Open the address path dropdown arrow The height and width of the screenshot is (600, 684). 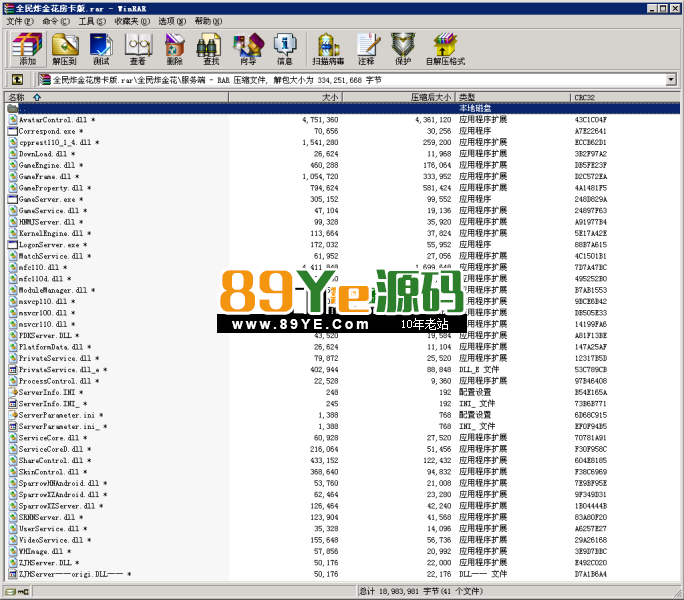(x=671, y=80)
